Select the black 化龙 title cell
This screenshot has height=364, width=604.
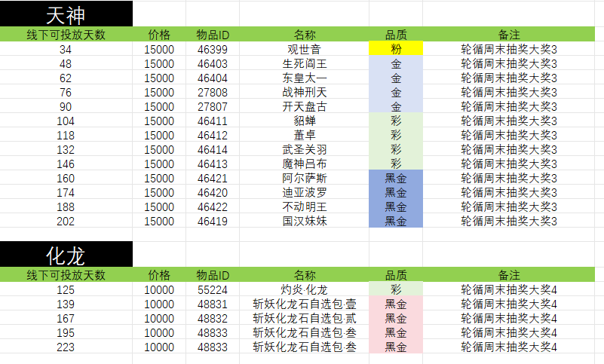(66, 254)
